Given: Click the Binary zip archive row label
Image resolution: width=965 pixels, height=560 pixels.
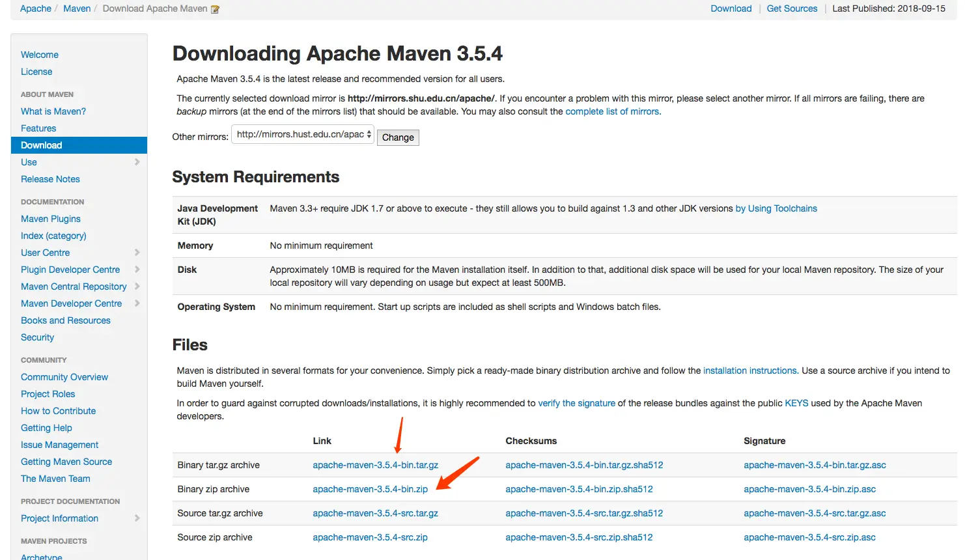Looking at the screenshot, I should (x=213, y=489).
